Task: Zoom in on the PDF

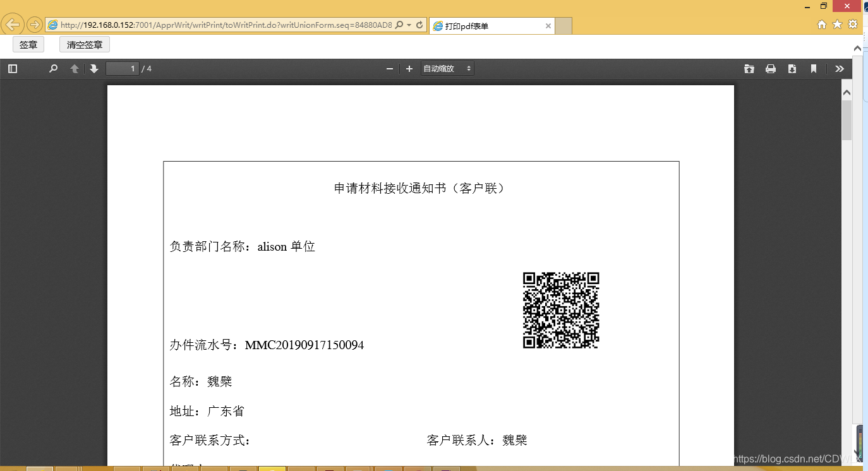Action: click(x=409, y=68)
